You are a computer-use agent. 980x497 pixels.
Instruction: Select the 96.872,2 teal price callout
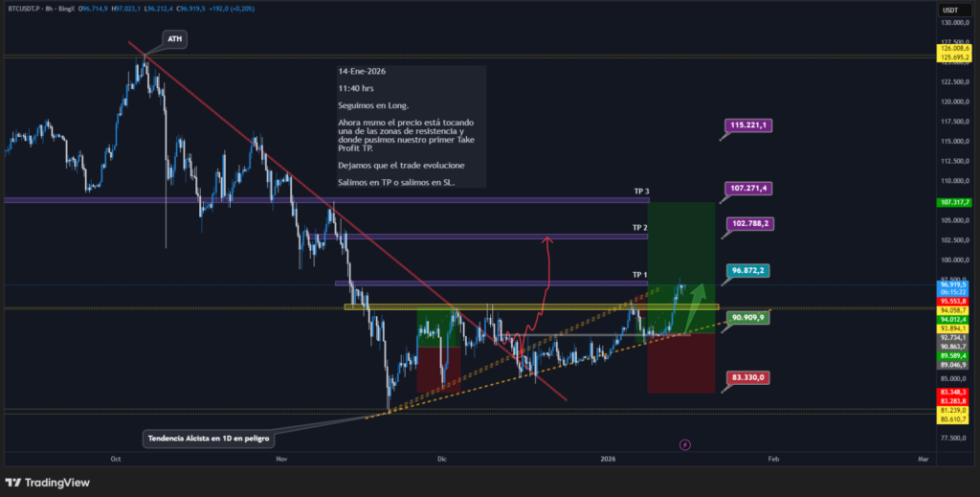[x=748, y=271]
